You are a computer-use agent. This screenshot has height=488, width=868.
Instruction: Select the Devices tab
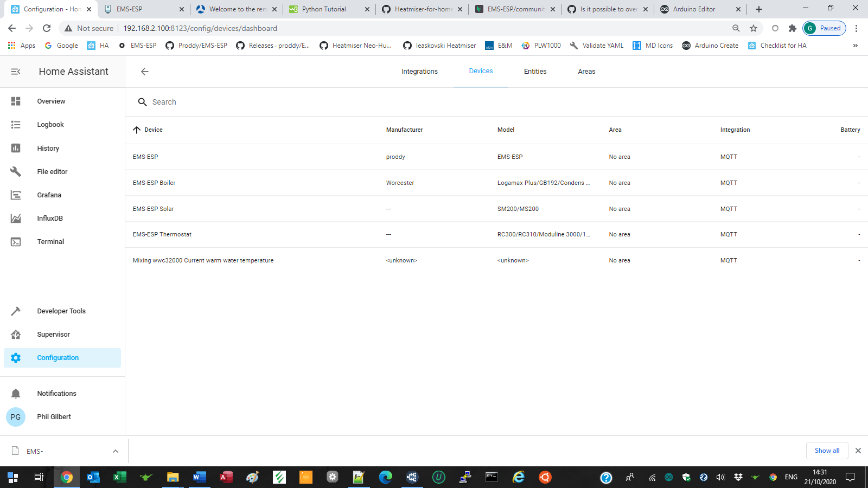(x=481, y=71)
